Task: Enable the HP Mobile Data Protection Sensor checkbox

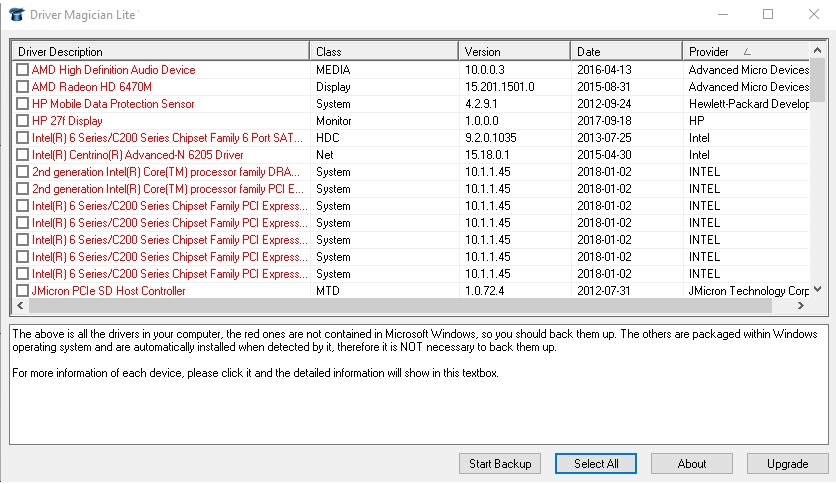Action: pos(22,104)
